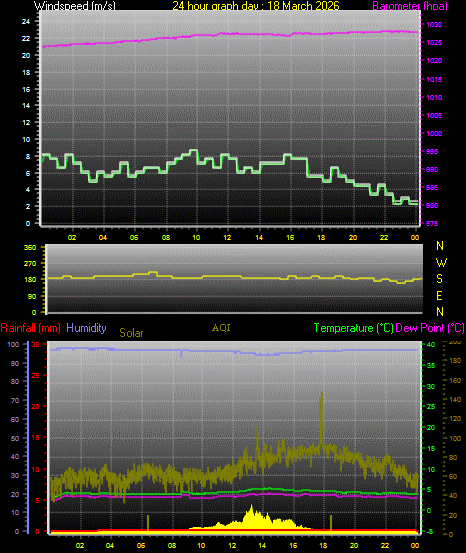Click the "Windspeed (m/s)" axis title
Screen dimensions: 466x553
coord(74,5)
